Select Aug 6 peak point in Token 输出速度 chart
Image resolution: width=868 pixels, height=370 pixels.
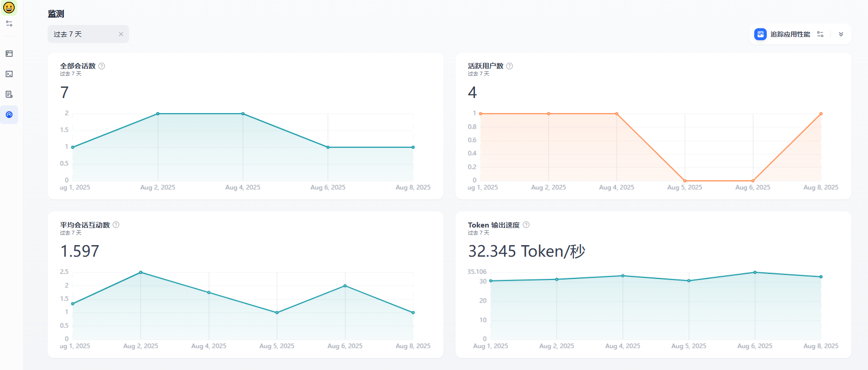[755, 272]
